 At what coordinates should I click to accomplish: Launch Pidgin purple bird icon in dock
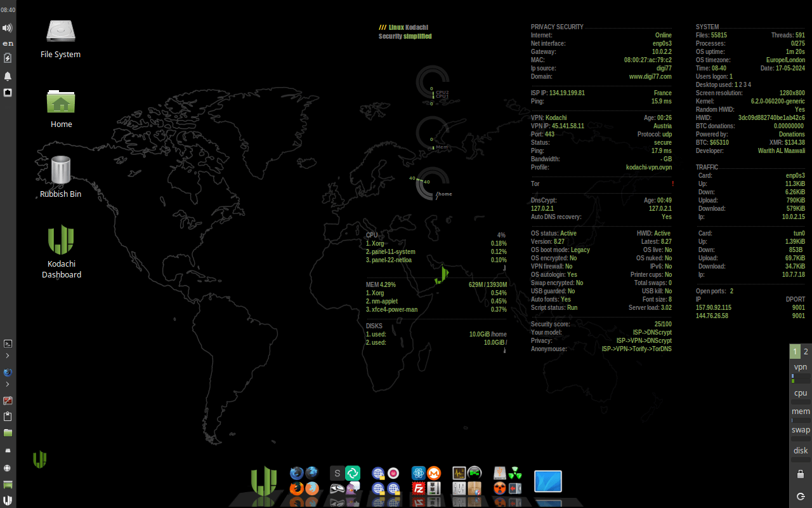[353, 488]
